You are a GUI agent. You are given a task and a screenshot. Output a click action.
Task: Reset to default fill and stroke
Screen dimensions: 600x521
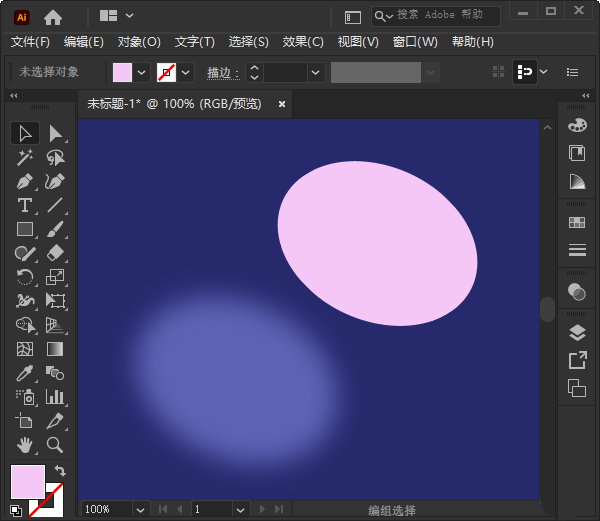(16, 509)
